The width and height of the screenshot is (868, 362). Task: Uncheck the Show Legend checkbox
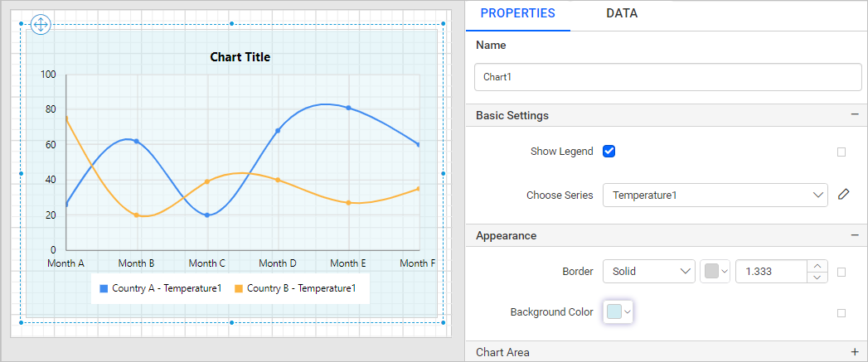[x=609, y=151]
